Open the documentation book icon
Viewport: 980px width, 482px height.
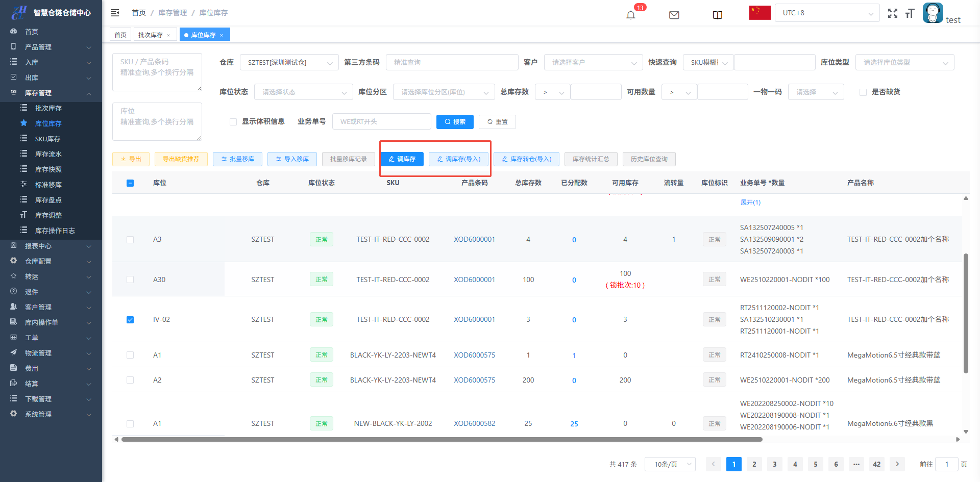[717, 15]
